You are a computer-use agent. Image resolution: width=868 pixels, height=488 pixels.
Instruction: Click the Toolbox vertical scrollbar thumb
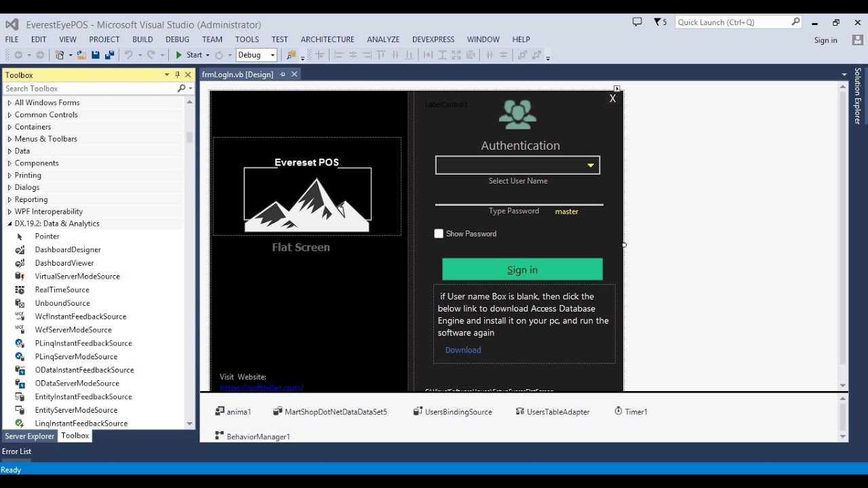coord(189,137)
